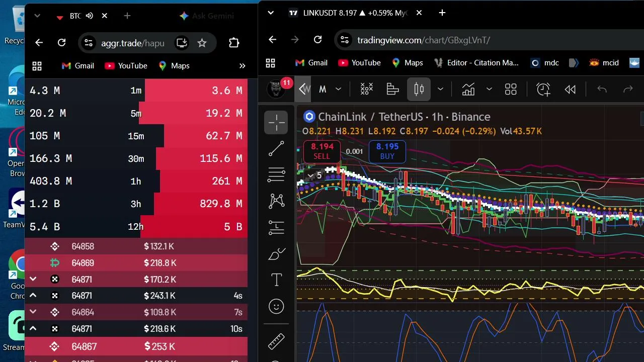Open apps grid in aggr.trade bookmarks bar

click(37, 66)
